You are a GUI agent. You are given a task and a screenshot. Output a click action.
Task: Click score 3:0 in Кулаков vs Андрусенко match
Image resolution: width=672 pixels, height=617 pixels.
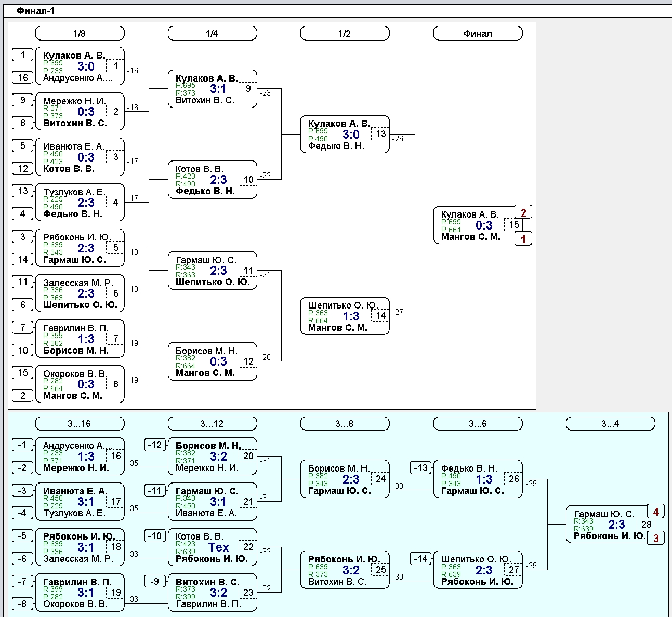(x=86, y=66)
